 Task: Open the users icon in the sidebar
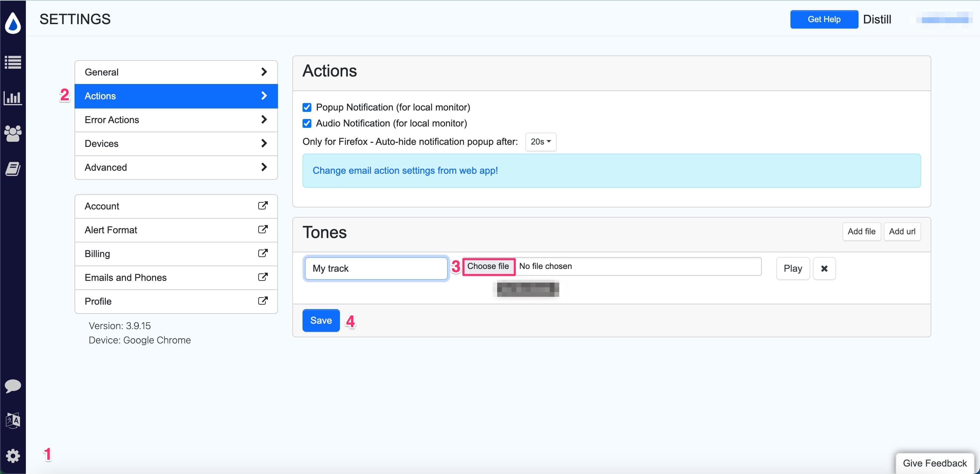click(x=13, y=133)
